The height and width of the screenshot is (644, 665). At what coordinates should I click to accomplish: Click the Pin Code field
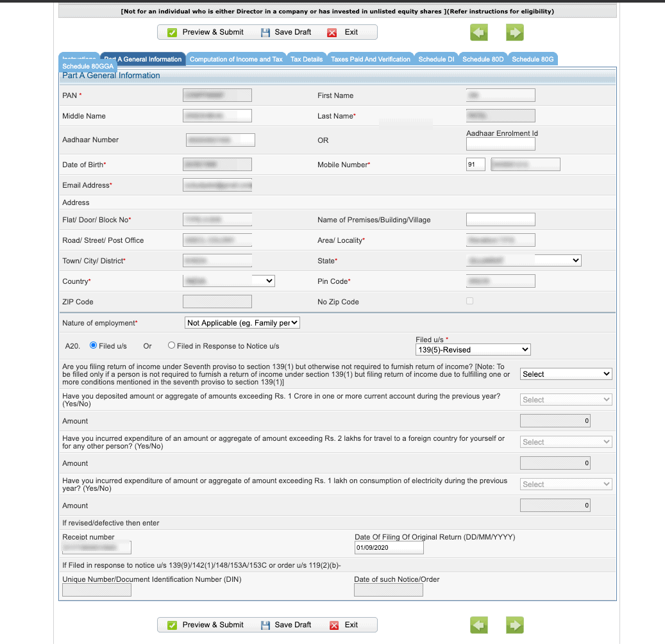[x=500, y=281]
